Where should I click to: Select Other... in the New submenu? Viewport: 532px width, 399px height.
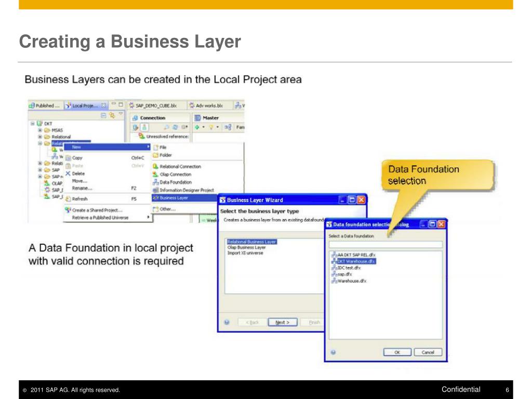[x=185, y=209]
